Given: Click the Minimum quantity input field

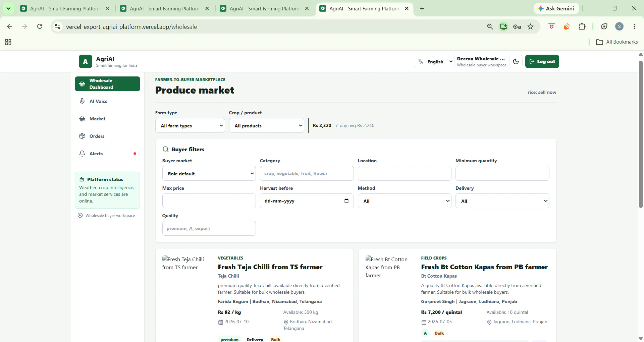Looking at the screenshot, I should click(502, 173).
